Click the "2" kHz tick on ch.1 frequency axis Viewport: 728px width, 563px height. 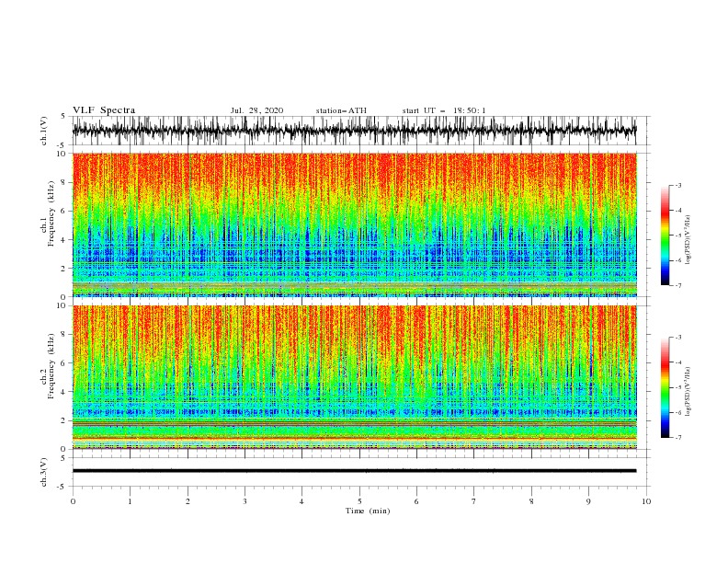[x=63, y=269]
